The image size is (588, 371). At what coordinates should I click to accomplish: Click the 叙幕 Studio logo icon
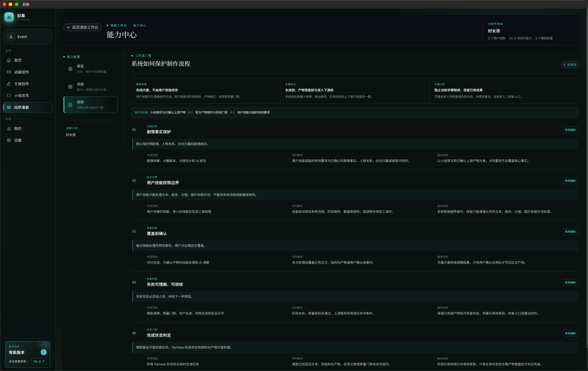[9, 17]
